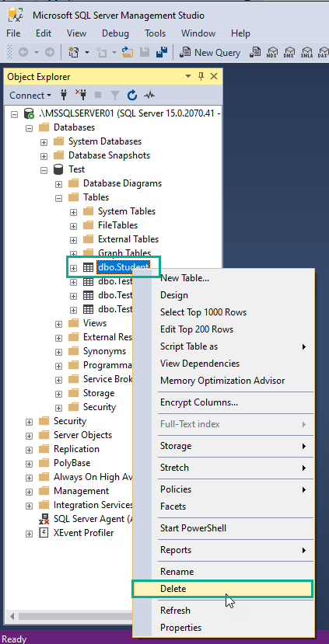329x644 pixels.
Task: Click the SQL Server Agent icon
Action: 44,519
